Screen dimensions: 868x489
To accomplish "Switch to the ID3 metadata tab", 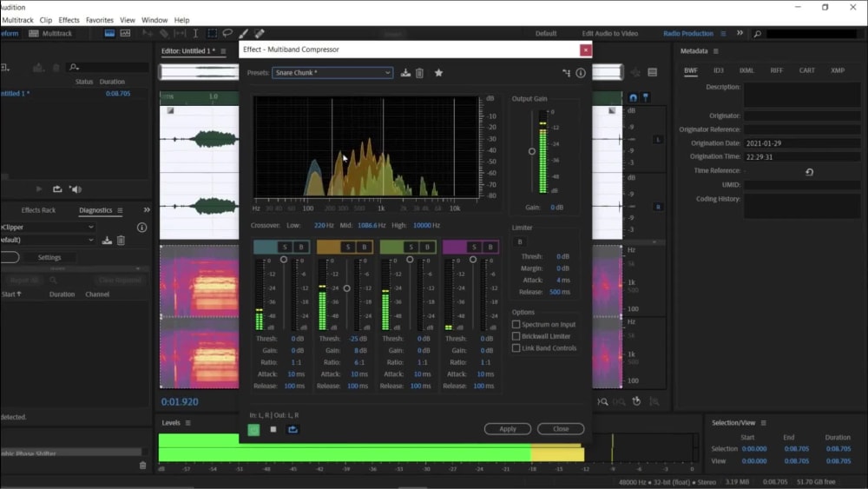I will tap(719, 70).
